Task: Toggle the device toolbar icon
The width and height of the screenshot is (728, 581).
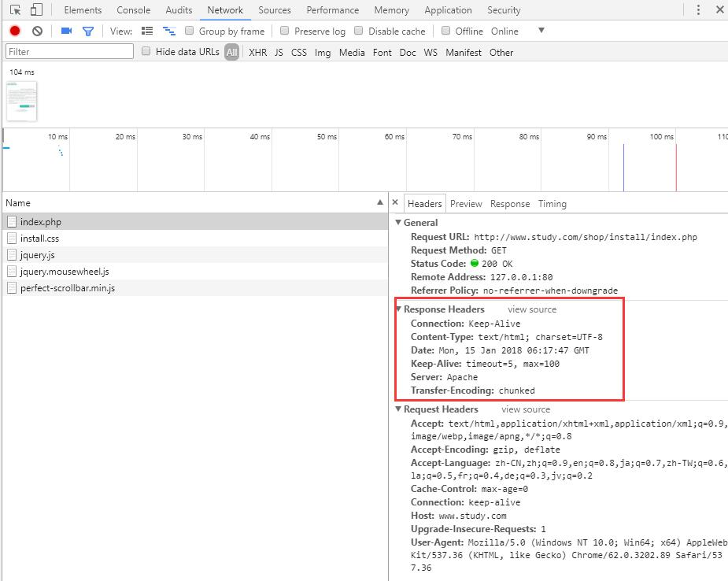Action: click(36, 9)
